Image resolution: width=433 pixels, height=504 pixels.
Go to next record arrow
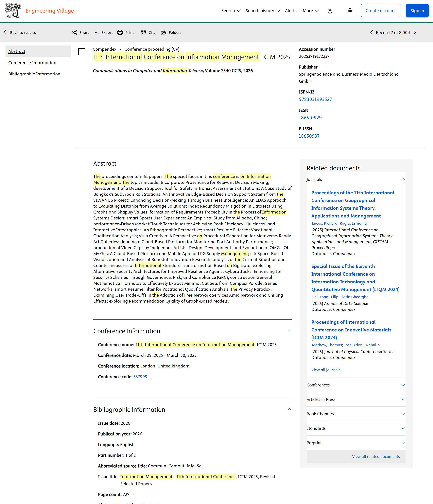(x=415, y=32)
